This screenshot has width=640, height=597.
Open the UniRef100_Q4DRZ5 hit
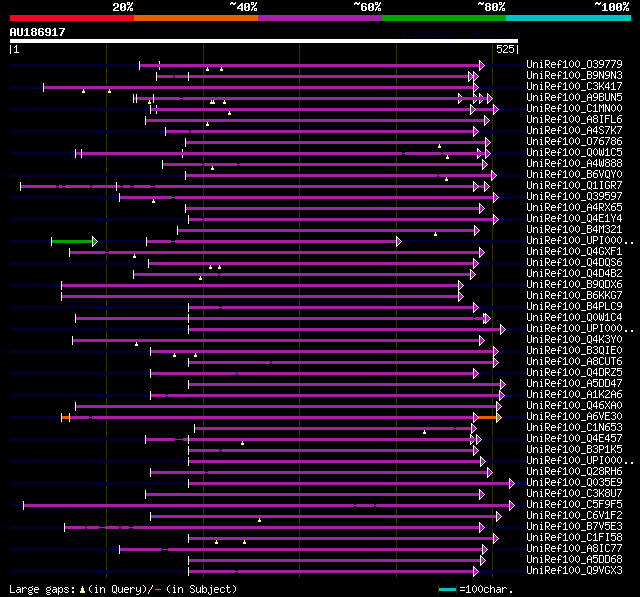click(x=574, y=373)
